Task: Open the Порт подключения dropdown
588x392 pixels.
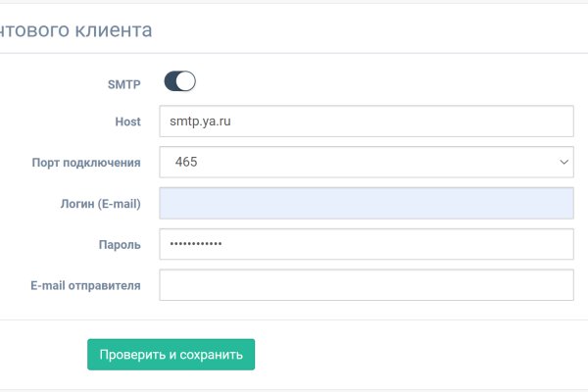Action: point(365,162)
